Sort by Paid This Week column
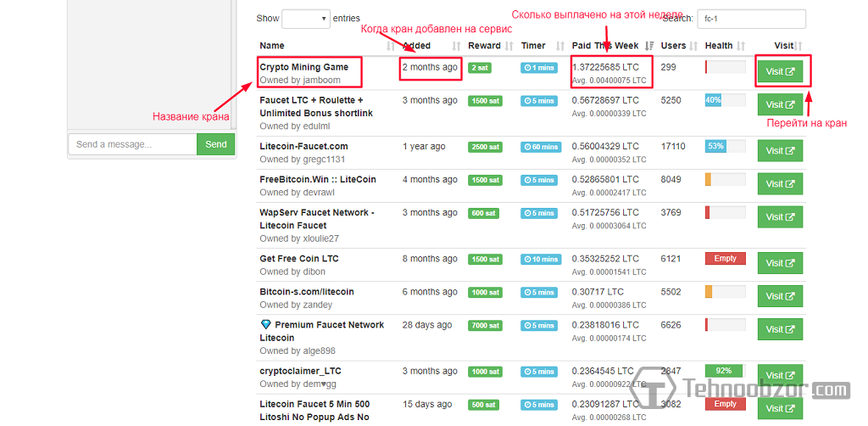Viewport: 868px width, 426px height. point(613,46)
